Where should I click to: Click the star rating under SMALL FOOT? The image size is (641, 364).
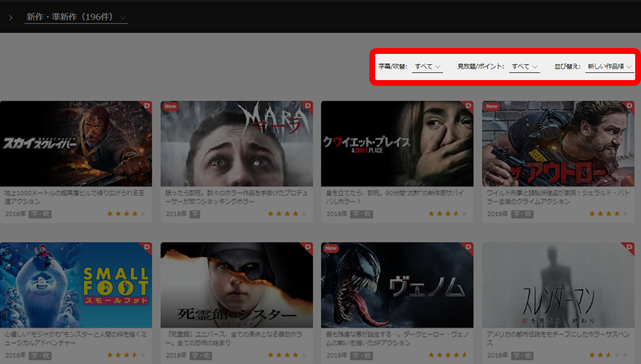(x=126, y=355)
